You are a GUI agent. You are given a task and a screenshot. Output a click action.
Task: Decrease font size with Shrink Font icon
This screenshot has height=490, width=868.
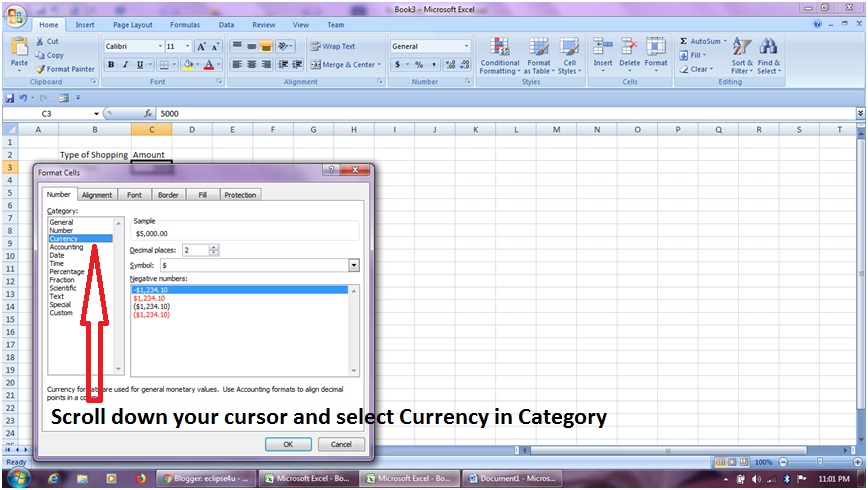click(x=215, y=47)
